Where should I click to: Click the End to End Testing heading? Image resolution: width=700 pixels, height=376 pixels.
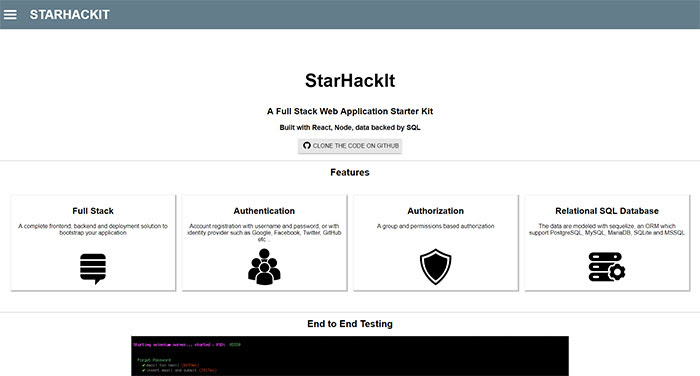click(350, 324)
